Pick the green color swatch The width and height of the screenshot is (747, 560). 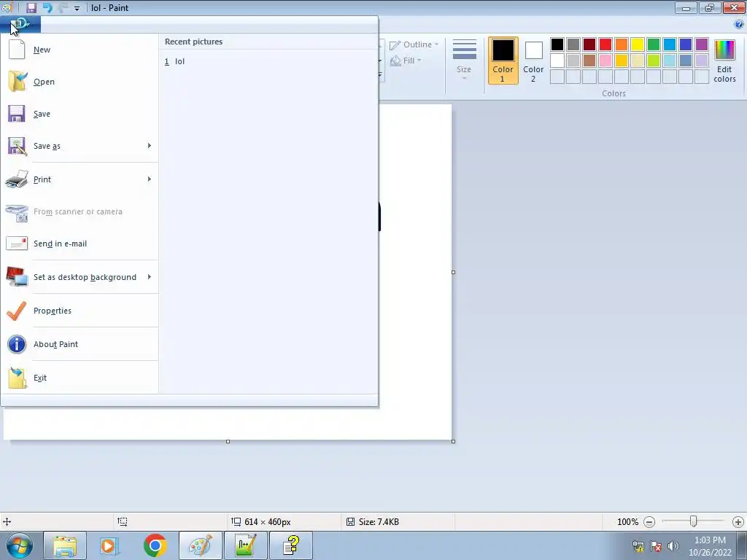click(653, 44)
